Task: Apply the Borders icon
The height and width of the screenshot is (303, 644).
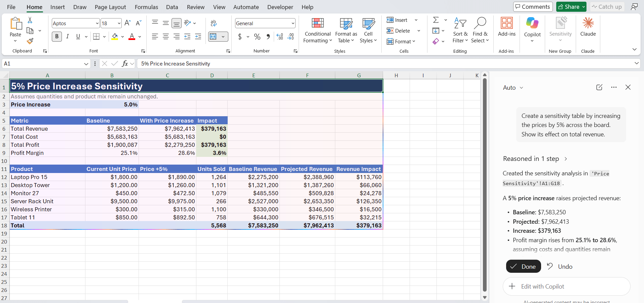Action: pyautogui.click(x=96, y=36)
